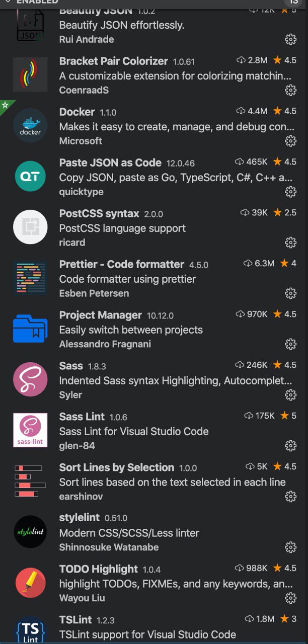The height and width of the screenshot is (644, 308).
Task: Click 'Modern CSS/SCSS/Less linter' description
Action: [x=129, y=533]
